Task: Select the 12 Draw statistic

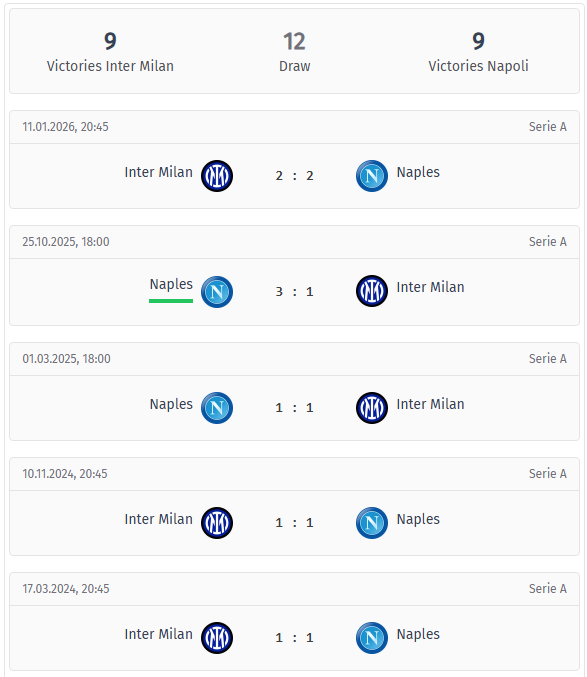Action: click(x=294, y=52)
